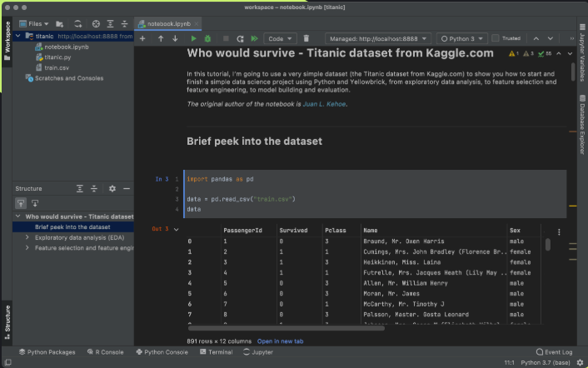Locate the opened file with target icon
Screen dimensions: 588x368
coord(96,24)
